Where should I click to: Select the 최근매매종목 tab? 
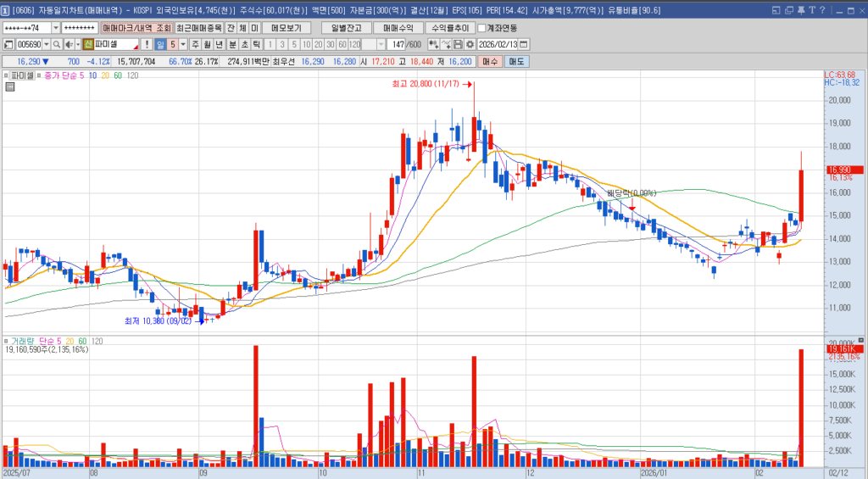(x=199, y=28)
